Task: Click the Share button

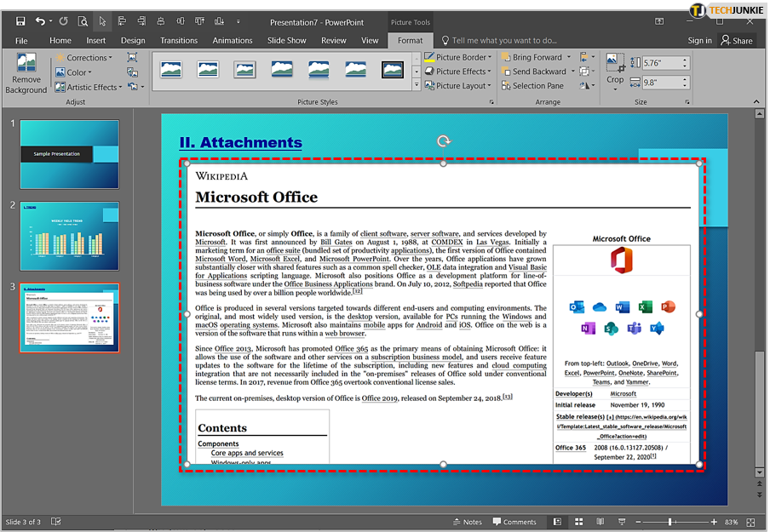Action: 737,40
